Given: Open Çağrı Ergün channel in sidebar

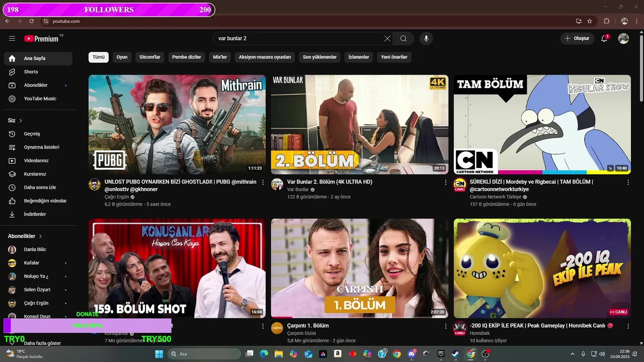Looking at the screenshot, I should click(x=38, y=303).
